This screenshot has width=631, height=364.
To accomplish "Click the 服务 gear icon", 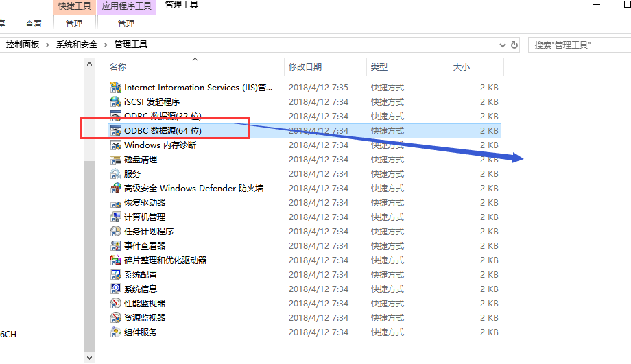I will click(x=115, y=173).
